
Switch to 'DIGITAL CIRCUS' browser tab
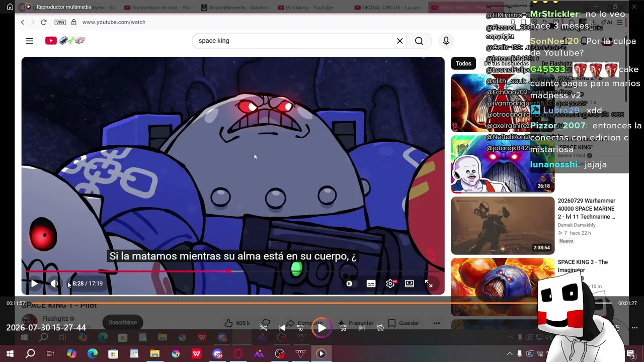[x=388, y=8]
